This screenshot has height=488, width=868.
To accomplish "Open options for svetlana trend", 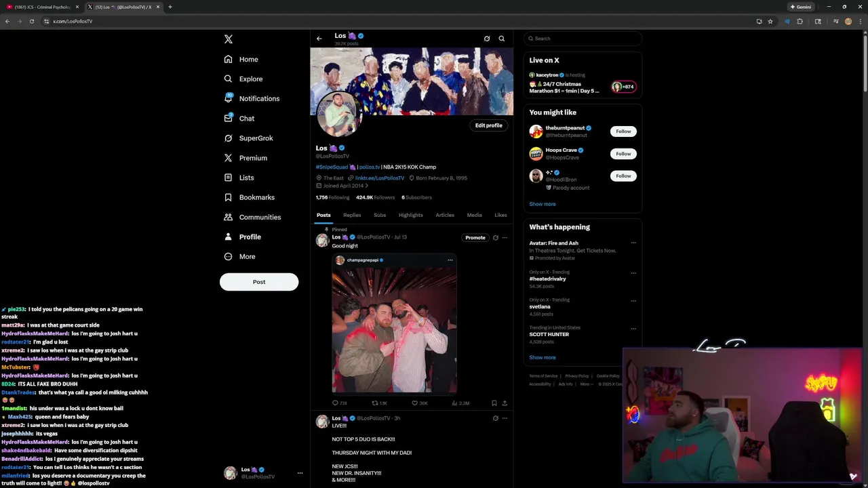I will pos(633,301).
